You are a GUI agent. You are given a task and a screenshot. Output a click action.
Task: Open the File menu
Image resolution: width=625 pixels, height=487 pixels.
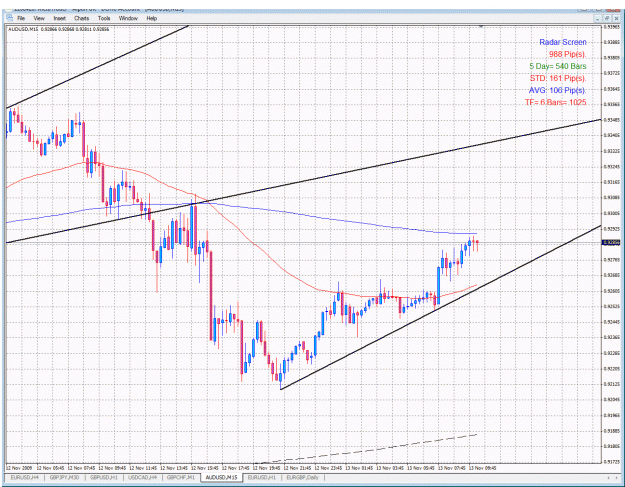point(21,18)
